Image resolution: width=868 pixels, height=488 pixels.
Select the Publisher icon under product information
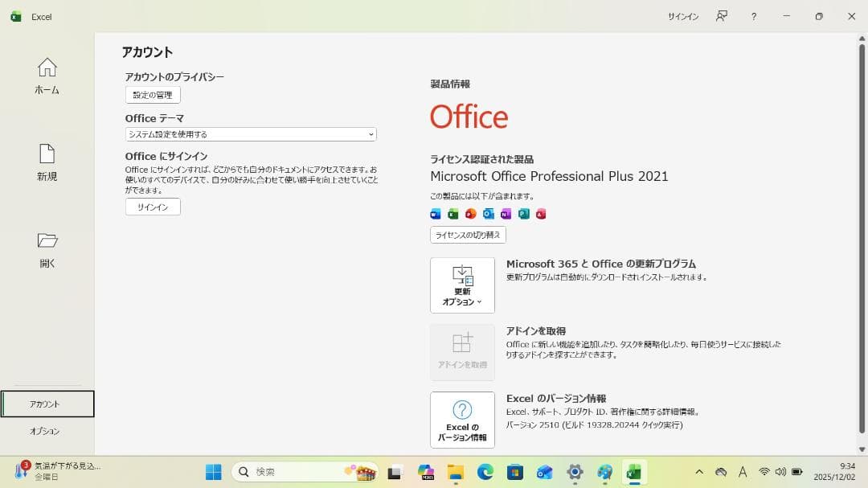[524, 214]
